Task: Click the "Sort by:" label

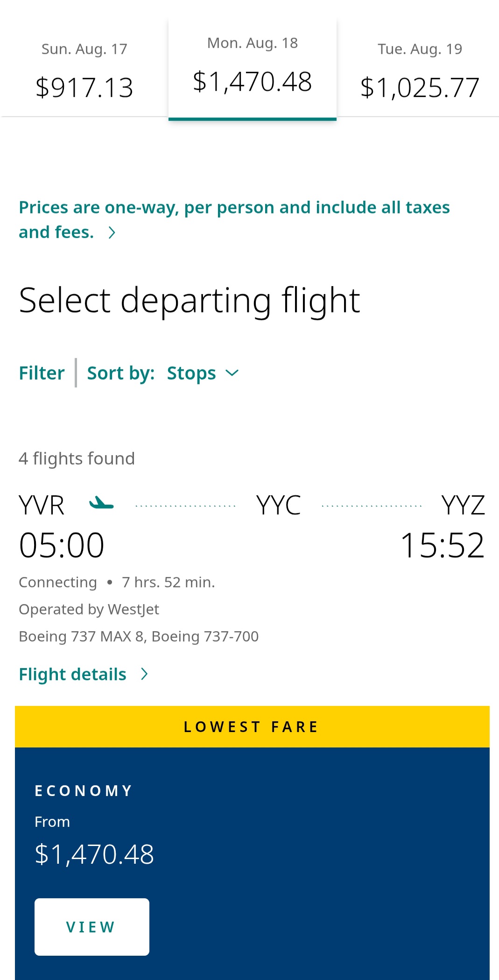Action: coord(121,373)
